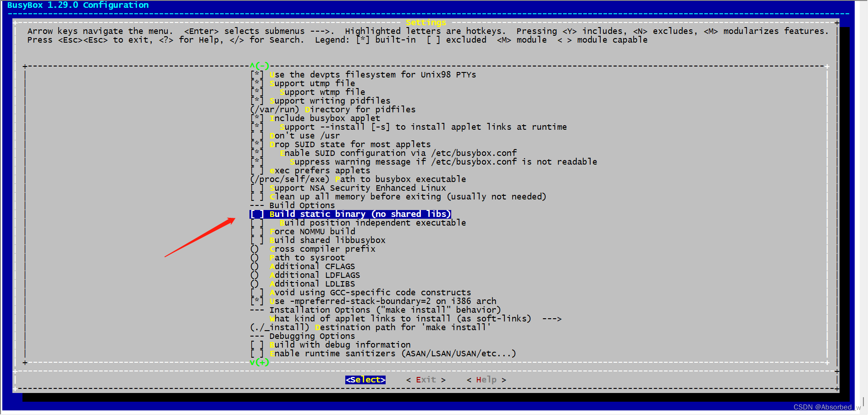
Task: Toggle 'Suppress warning message' checkbox
Action: tap(257, 162)
